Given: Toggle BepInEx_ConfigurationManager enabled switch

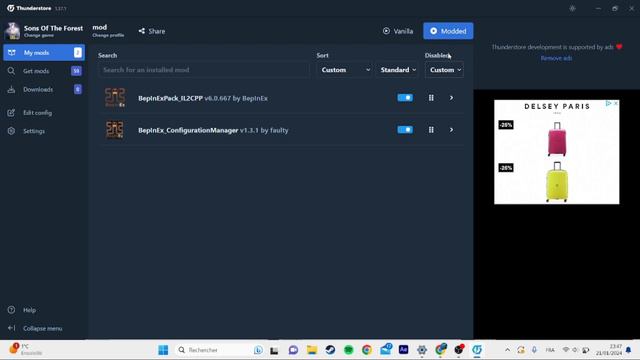Looking at the screenshot, I should [x=405, y=130].
